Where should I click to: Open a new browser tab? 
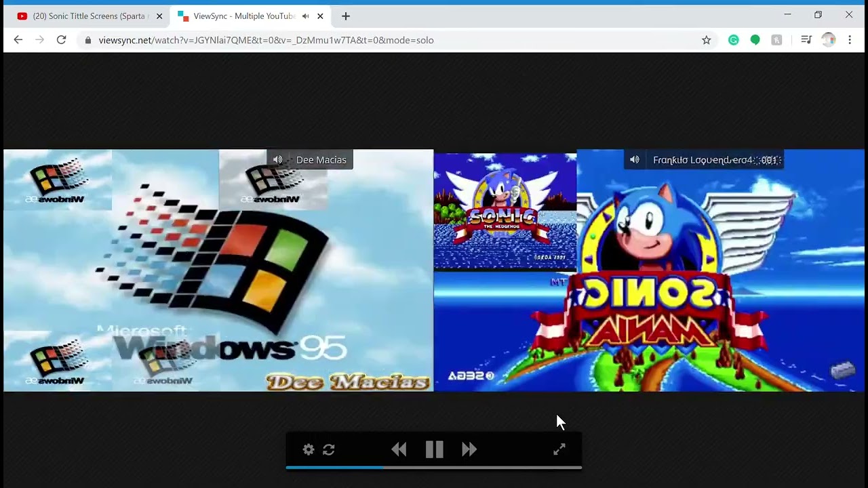pos(346,16)
